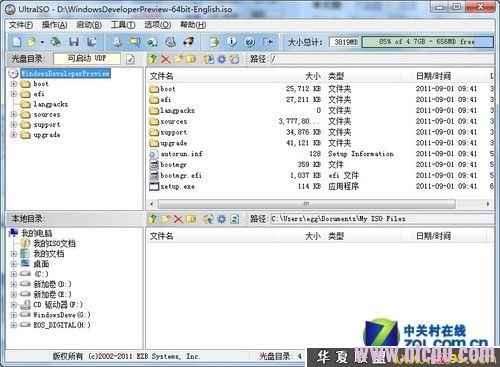Click the exit icon in main toolbar

268,42
